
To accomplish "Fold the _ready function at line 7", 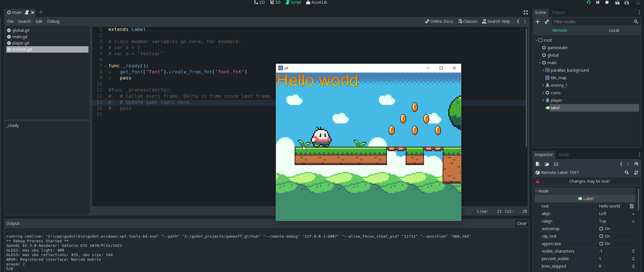I will 105,66.
